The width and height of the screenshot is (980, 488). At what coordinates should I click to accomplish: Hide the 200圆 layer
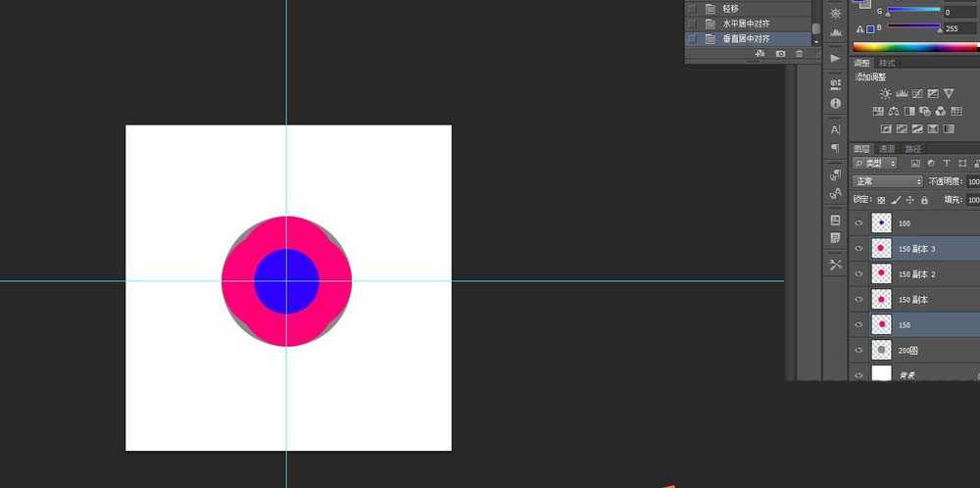[x=857, y=350]
